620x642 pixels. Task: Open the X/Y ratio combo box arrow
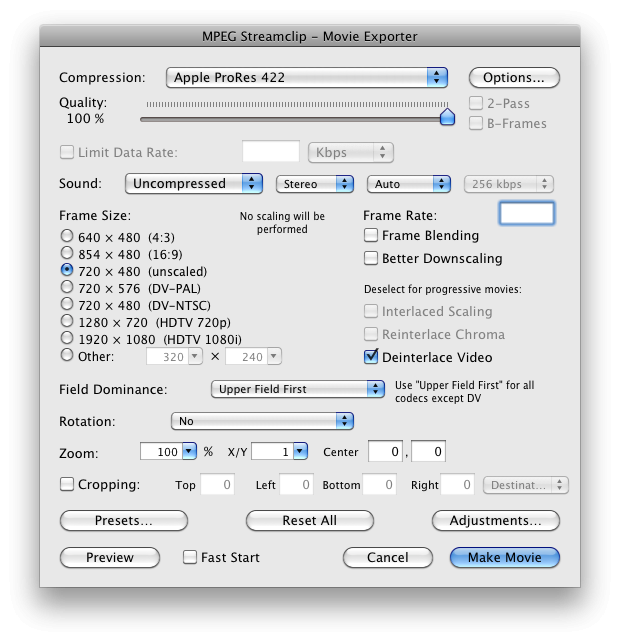(301, 451)
